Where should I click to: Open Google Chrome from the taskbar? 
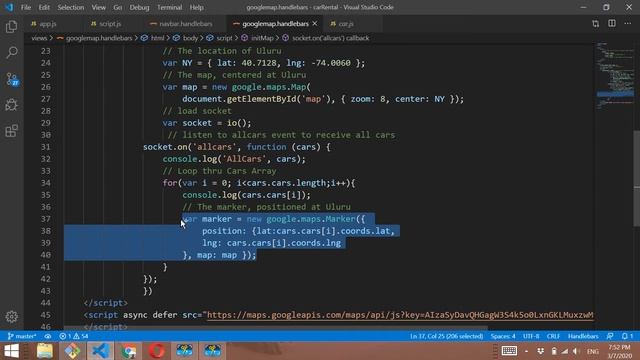tap(129, 351)
